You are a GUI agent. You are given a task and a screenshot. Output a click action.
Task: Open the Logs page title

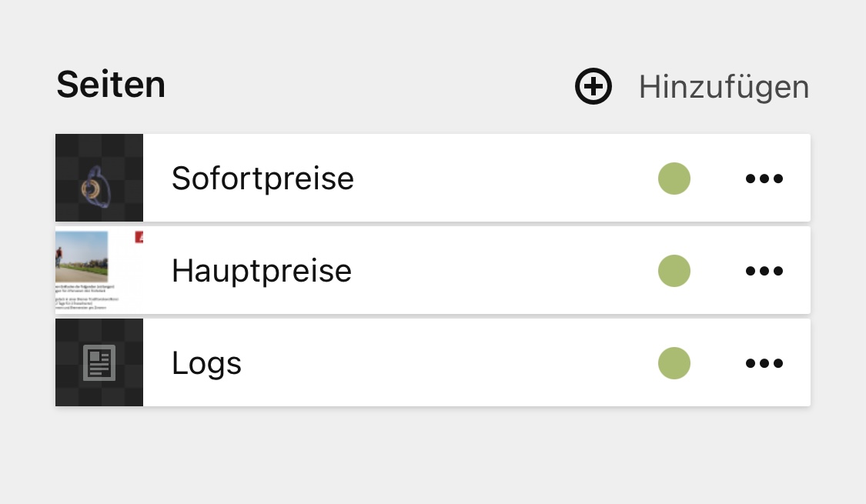[x=206, y=363]
